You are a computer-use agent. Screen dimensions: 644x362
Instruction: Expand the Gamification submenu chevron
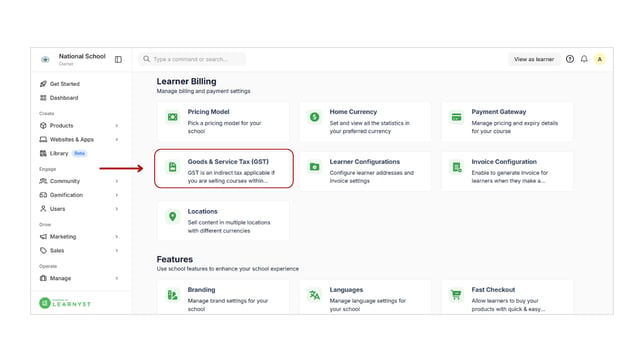(117, 195)
